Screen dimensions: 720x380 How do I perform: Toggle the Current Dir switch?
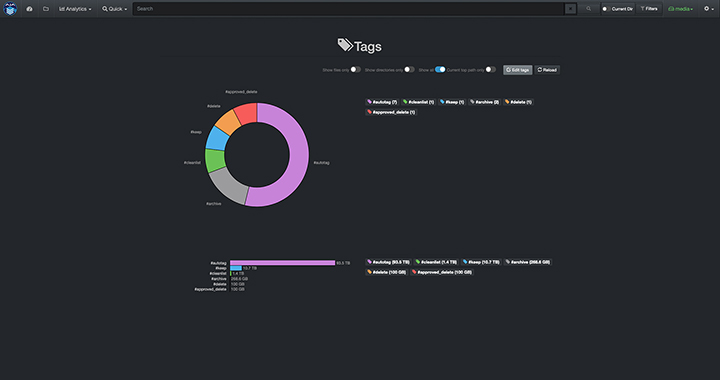click(x=606, y=9)
